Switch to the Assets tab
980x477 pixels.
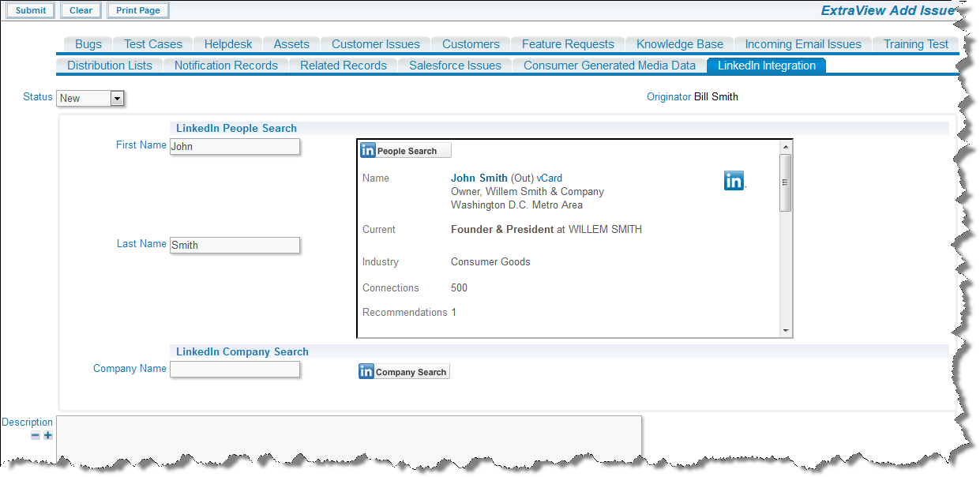tap(291, 44)
